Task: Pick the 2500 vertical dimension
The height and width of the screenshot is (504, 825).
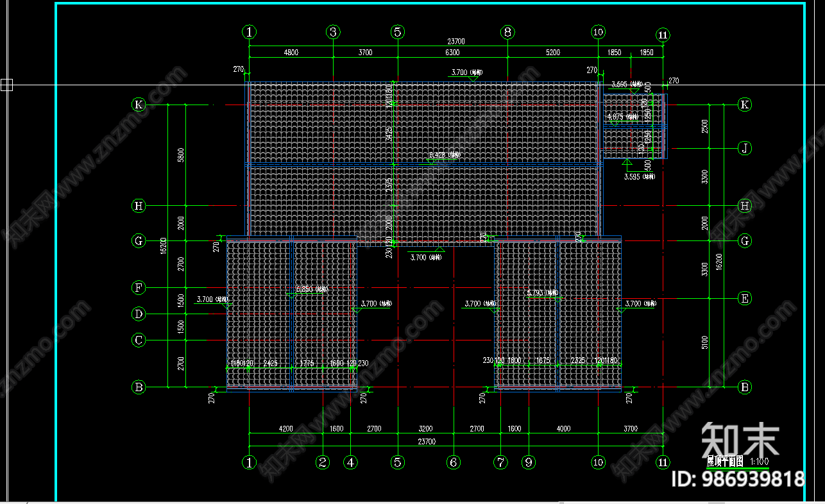Action: pos(704,126)
